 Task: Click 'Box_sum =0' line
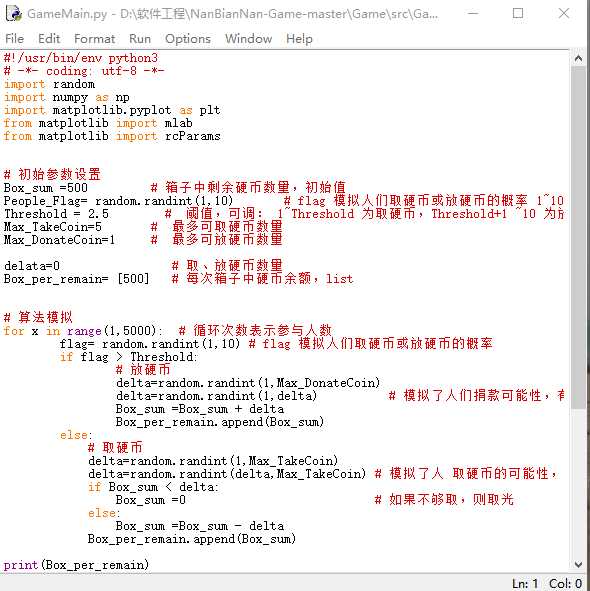tap(151, 500)
